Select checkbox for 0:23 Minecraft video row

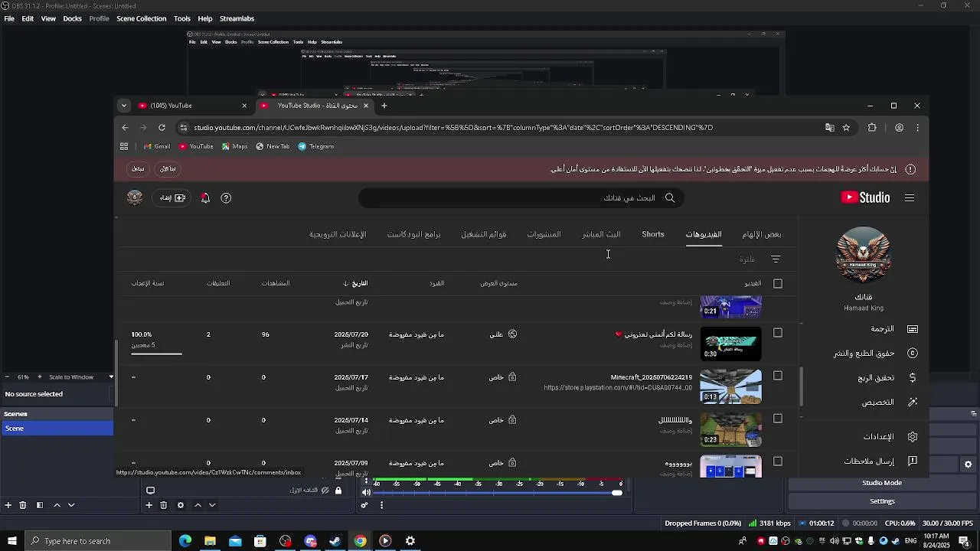(778, 419)
